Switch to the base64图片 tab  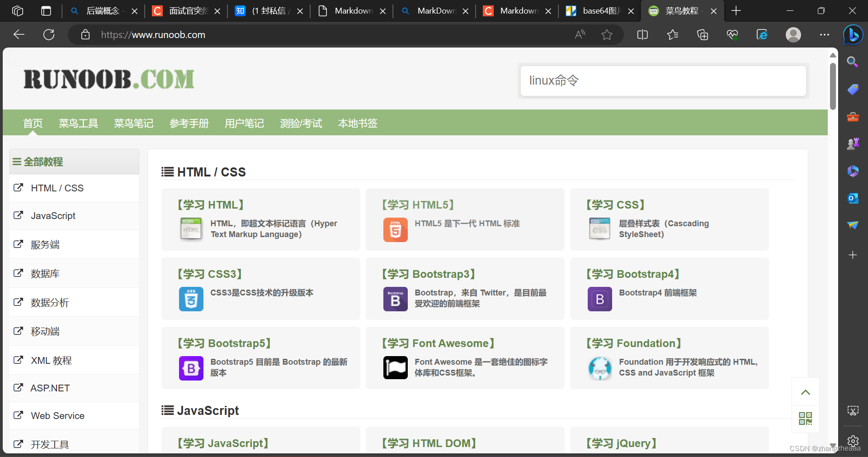(x=600, y=11)
